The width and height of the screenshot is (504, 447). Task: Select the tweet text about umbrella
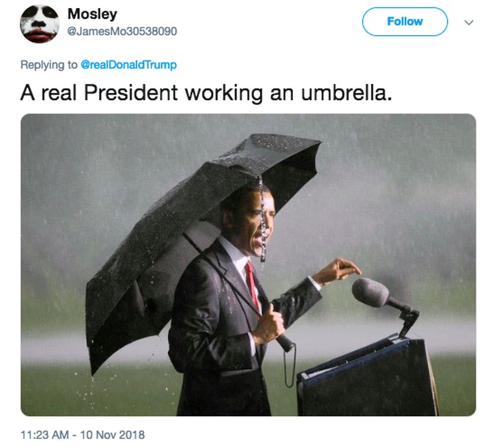[x=206, y=93]
